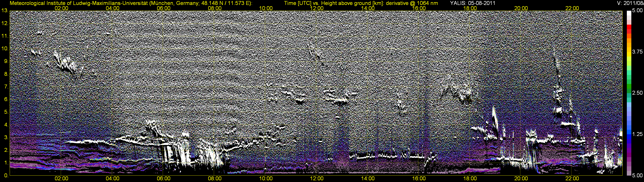Click the "02:00" label on the top time axis

pos(61,8)
